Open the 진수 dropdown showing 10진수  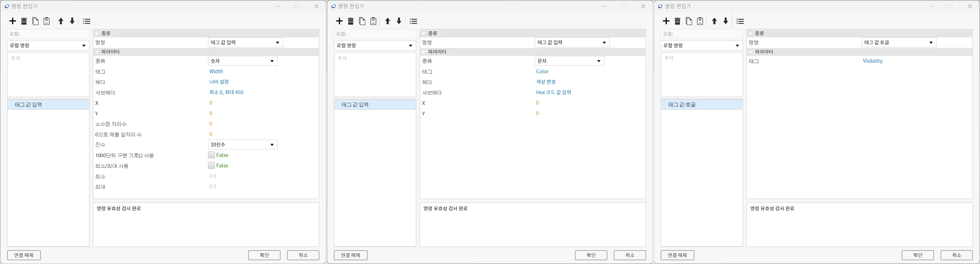[x=243, y=145]
